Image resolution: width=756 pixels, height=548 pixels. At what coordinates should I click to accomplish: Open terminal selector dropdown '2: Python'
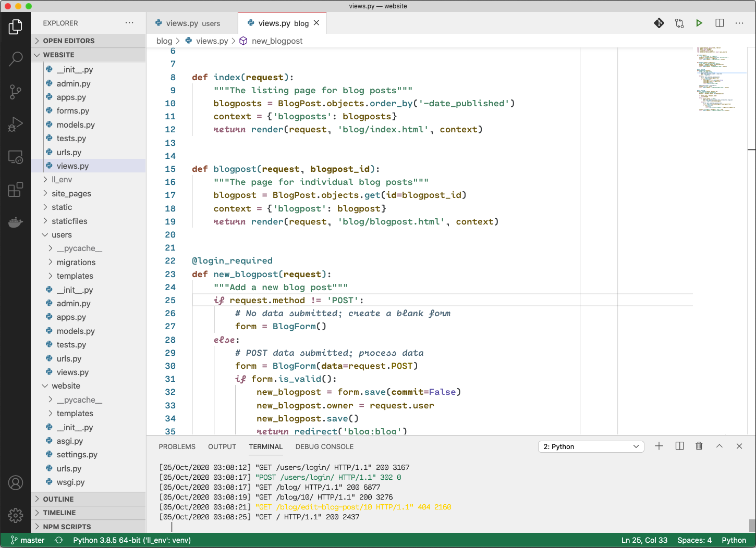point(591,446)
